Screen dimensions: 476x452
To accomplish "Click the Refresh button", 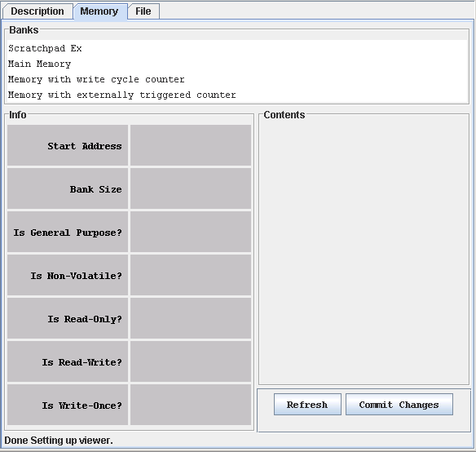I will point(307,405).
